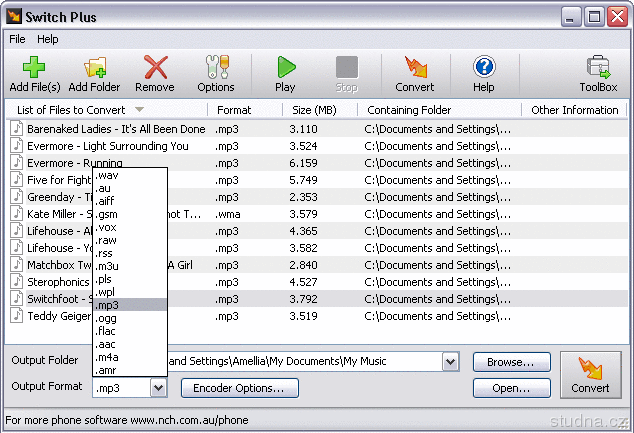
Task: Click the Convert icon in the toolbar
Action: click(x=414, y=68)
